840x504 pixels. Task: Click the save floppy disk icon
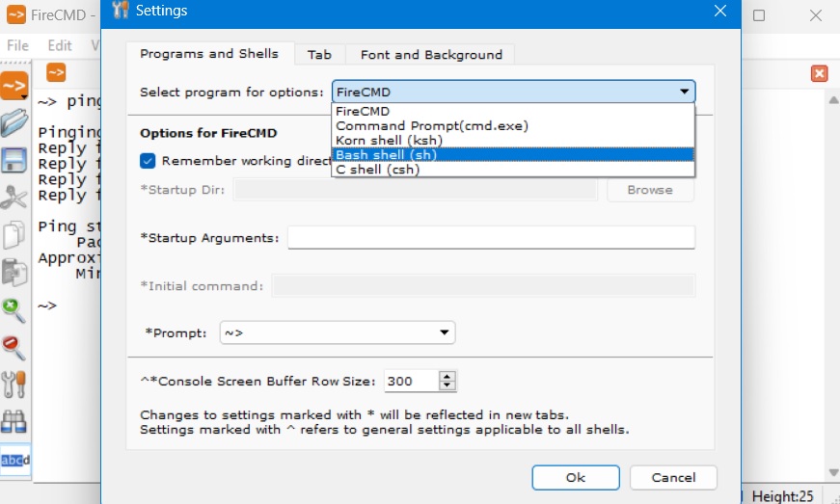pos(14,160)
